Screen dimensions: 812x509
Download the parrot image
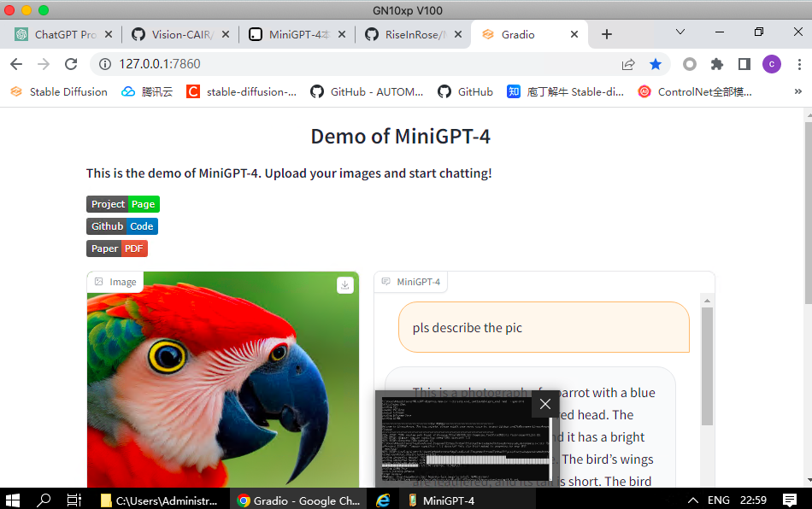coord(345,285)
